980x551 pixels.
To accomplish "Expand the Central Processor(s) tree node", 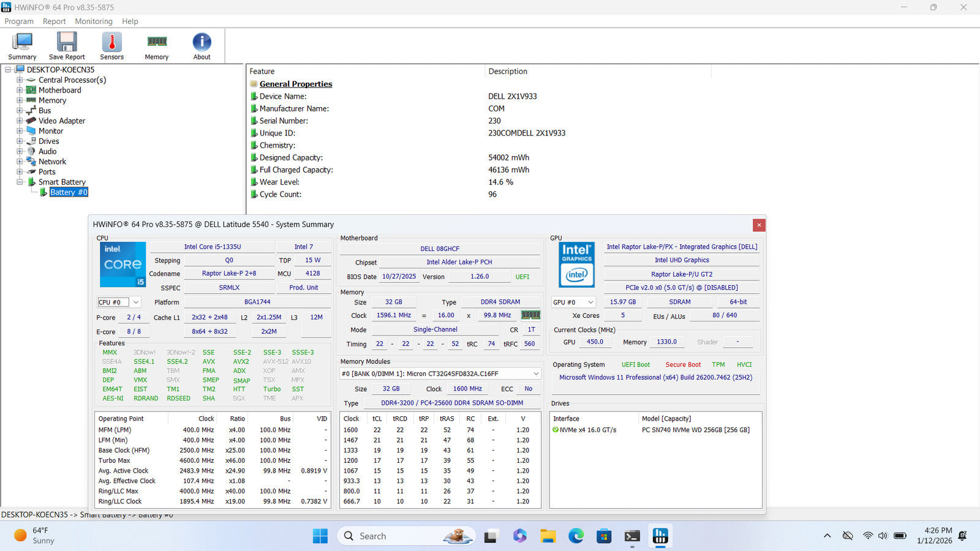I will tap(20, 80).
